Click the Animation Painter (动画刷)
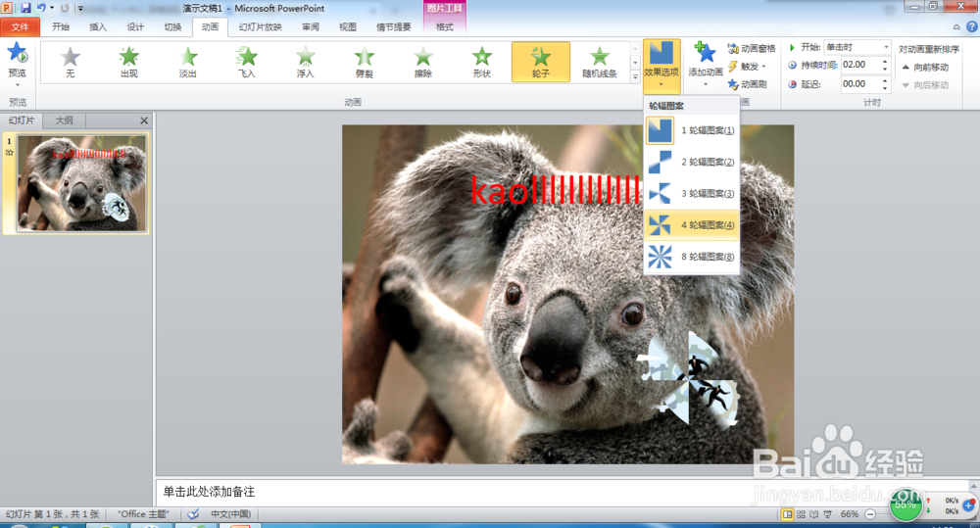Viewport: 980px width, 528px height. point(747,84)
